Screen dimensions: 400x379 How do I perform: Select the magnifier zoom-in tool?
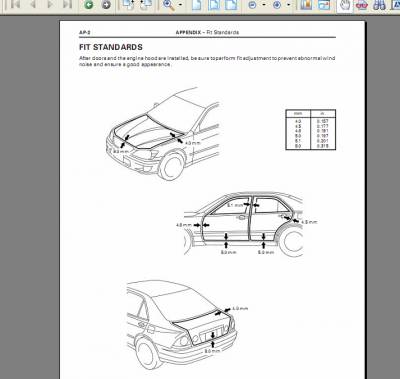[x=169, y=5]
